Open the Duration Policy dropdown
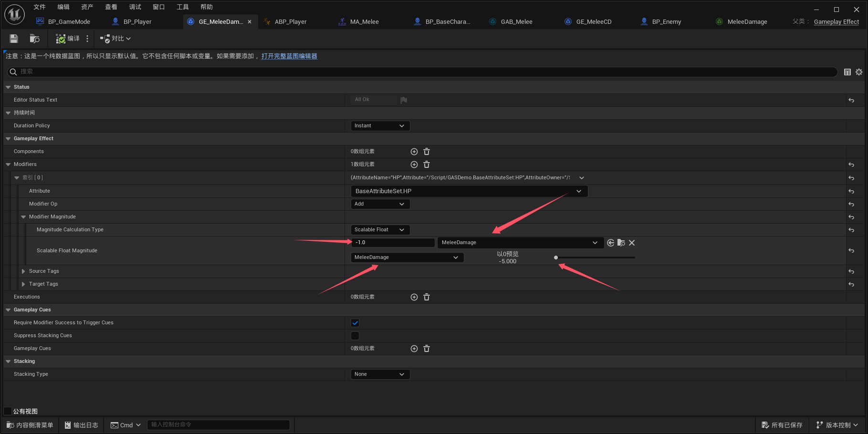Image resolution: width=868 pixels, height=434 pixels. click(x=380, y=126)
